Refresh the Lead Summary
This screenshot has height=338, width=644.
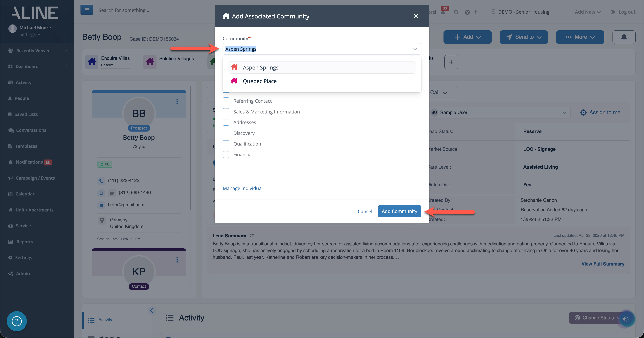pos(252,236)
